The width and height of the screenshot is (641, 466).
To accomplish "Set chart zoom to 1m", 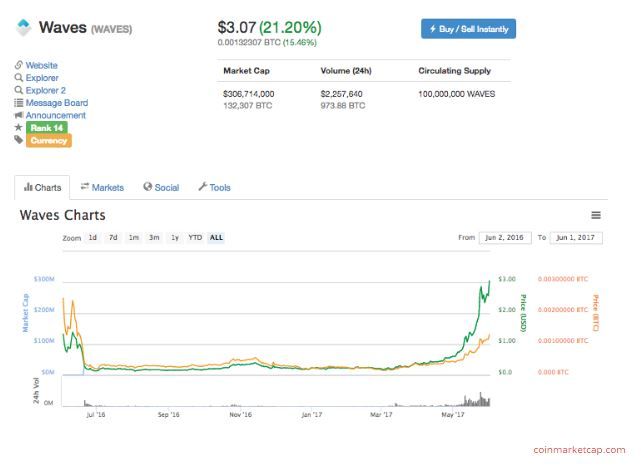I will pyautogui.click(x=134, y=237).
